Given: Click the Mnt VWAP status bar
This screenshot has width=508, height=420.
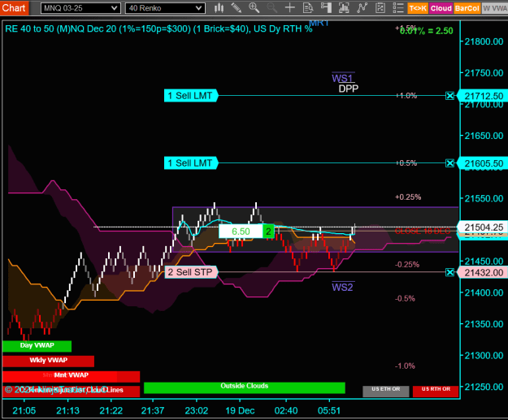Looking at the screenshot, I should click(x=71, y=375).
